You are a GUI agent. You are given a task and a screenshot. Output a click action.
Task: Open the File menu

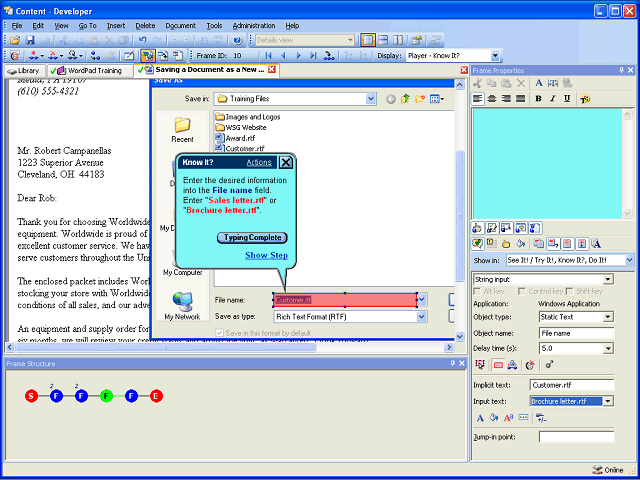click(x=17, y=26)
